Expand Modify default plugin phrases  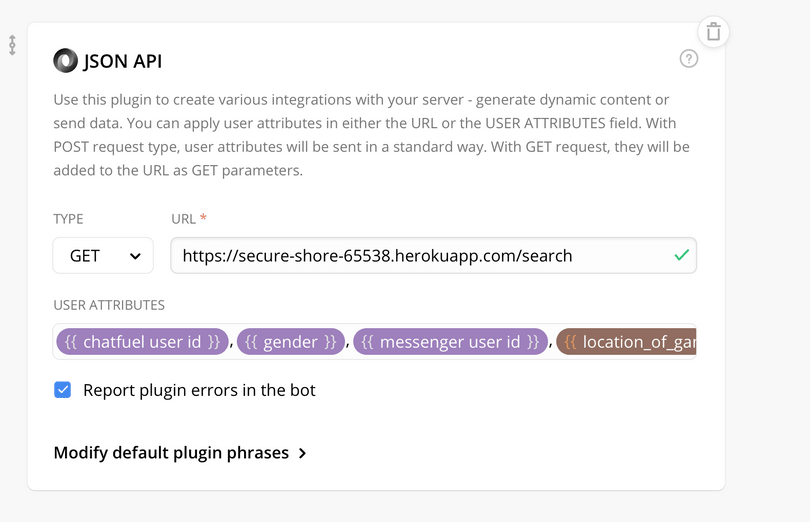pyautogui.click(x=171, y=453)
